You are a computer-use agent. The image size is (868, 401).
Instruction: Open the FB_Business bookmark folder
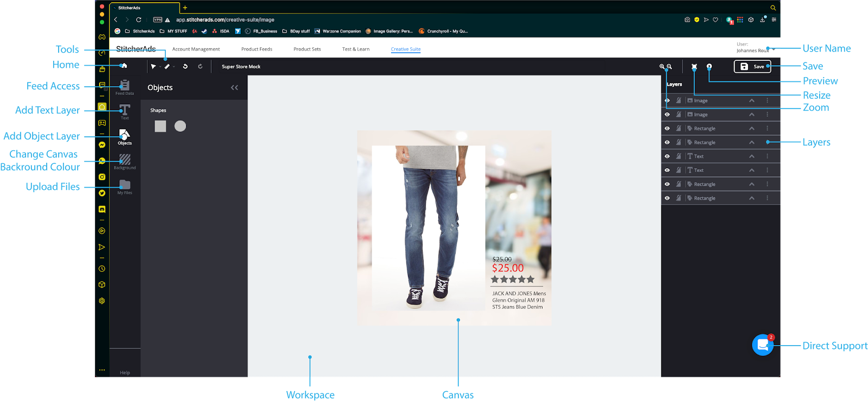click(261, 31)
